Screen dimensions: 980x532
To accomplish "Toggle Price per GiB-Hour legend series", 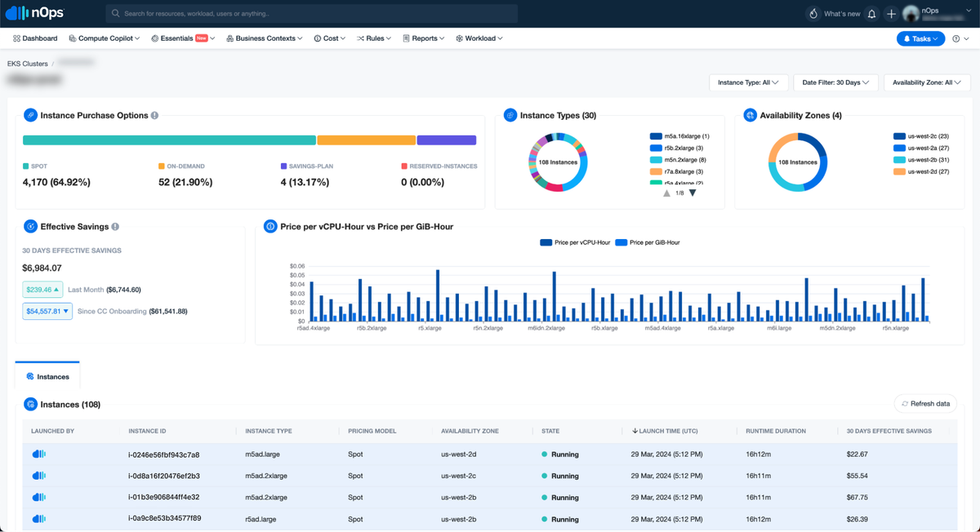I will coord(647,242).
